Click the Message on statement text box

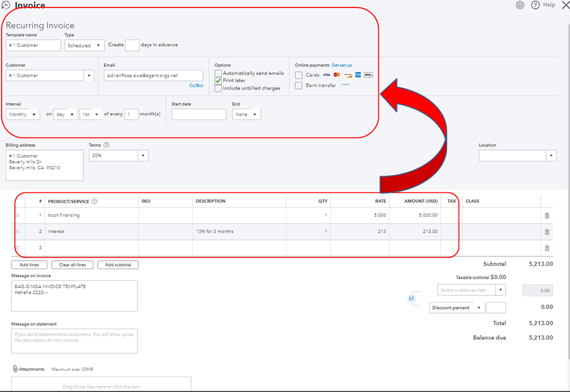(75, 341)
